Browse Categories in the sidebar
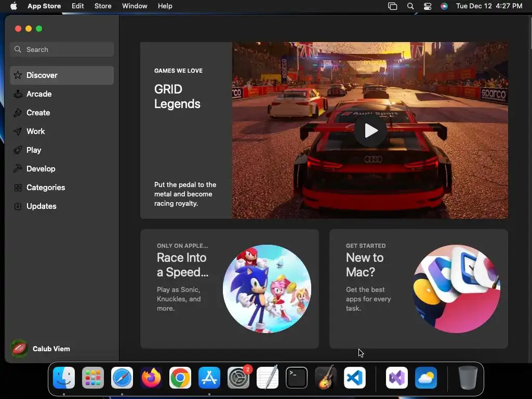The height and width of the screenshot is (399, 532). tap(62, 187)
